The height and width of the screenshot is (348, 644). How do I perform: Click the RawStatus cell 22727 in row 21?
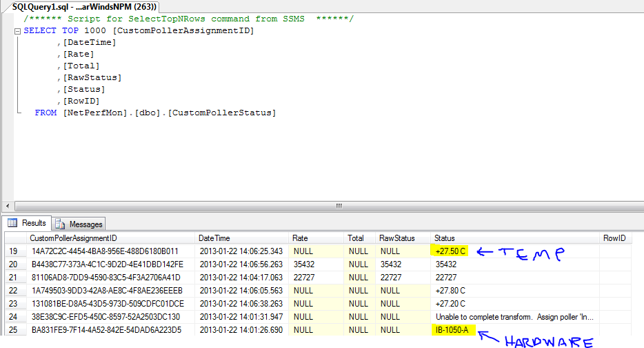403,278
